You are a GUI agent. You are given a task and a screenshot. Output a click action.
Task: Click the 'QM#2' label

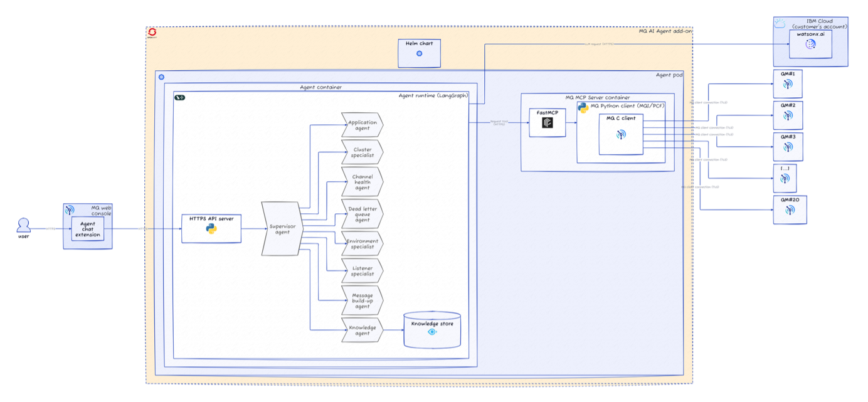click(788, 105)
